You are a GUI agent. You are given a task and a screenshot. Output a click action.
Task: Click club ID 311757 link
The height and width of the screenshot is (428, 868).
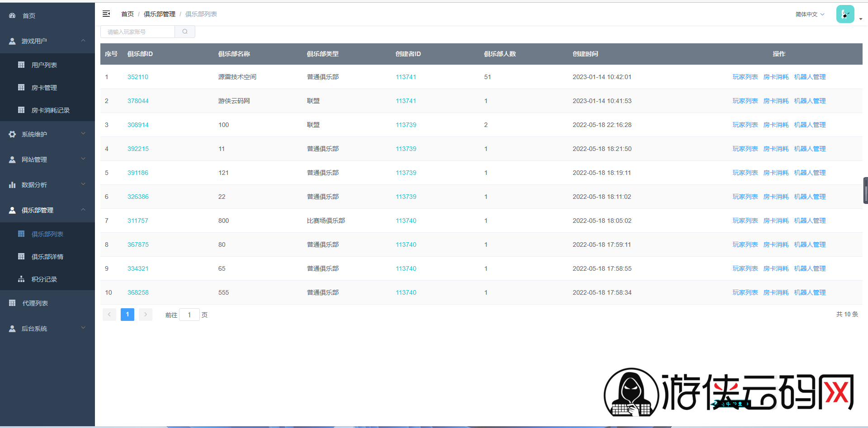pos(138,221)
